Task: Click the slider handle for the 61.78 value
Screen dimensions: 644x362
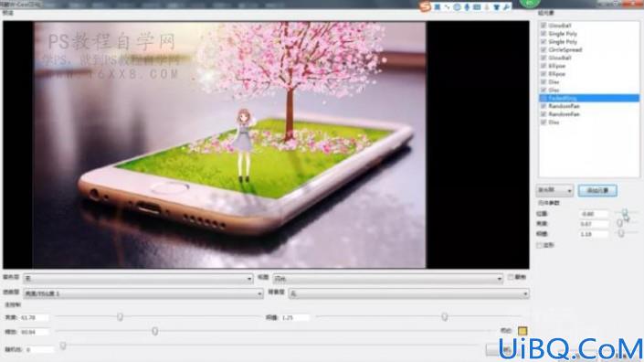Action: [x=120, y=317]
